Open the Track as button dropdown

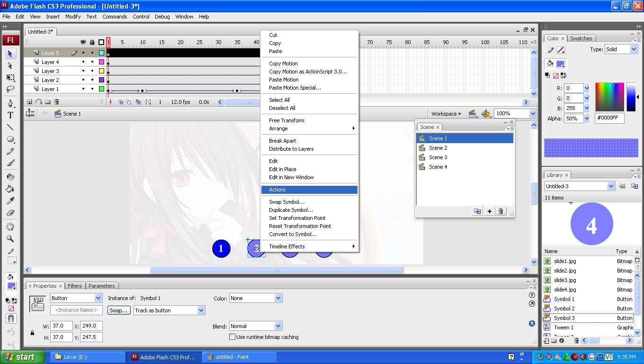point(201,310)
